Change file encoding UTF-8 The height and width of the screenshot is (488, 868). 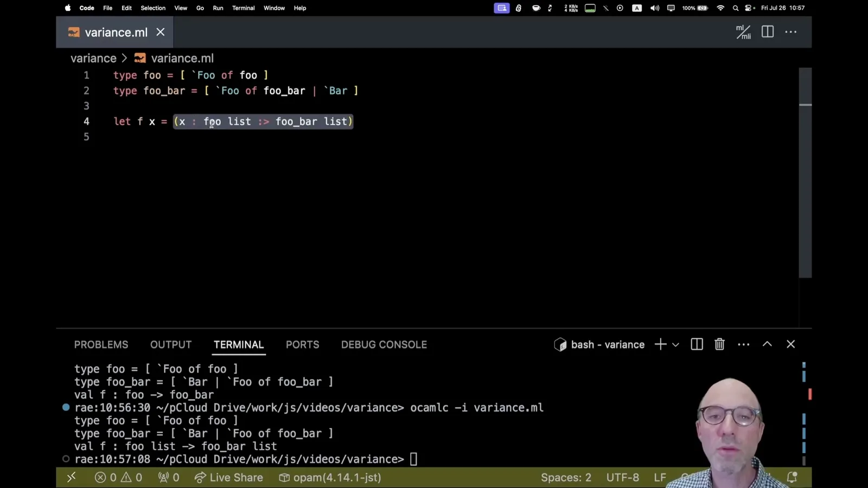pos(623,478)
